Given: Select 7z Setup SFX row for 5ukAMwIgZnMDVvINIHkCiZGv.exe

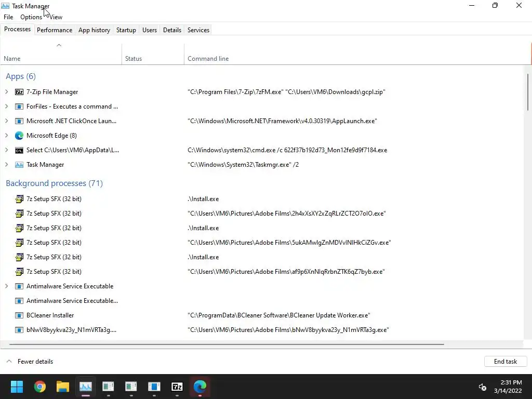Looking at the screenshot, I should [262, 243].
